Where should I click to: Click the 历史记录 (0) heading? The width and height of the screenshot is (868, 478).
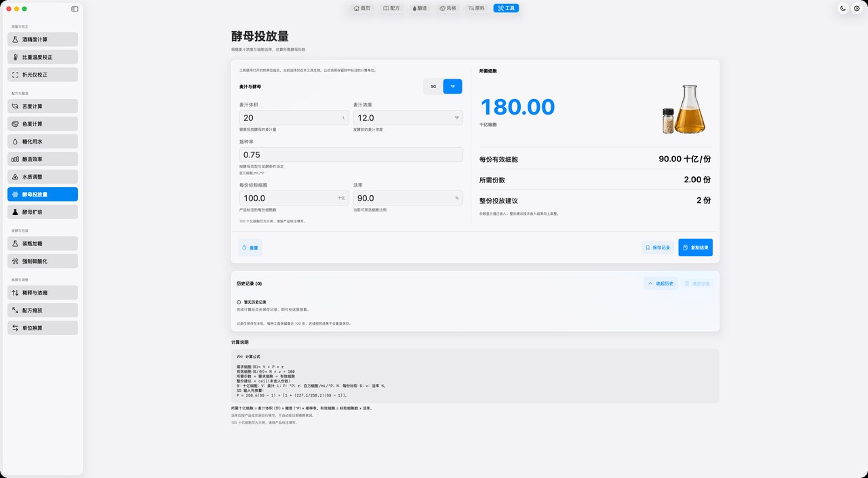point(249,283)
